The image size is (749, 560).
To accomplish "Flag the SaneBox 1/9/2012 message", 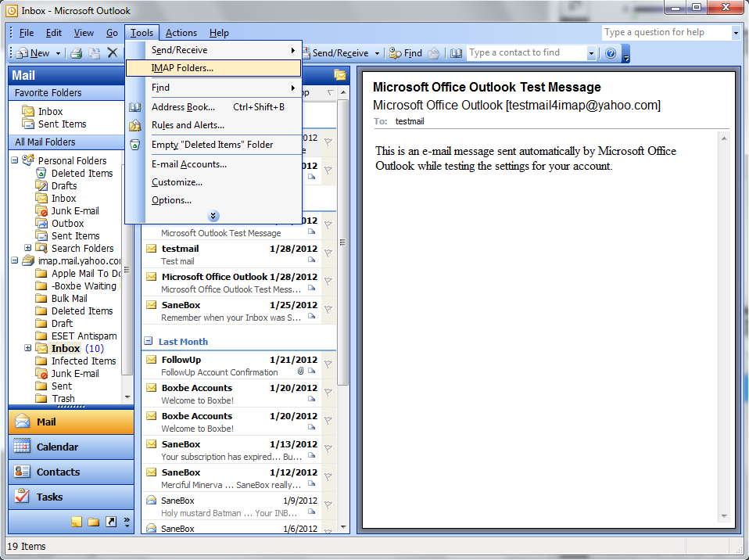I will [x=328, y=505].
